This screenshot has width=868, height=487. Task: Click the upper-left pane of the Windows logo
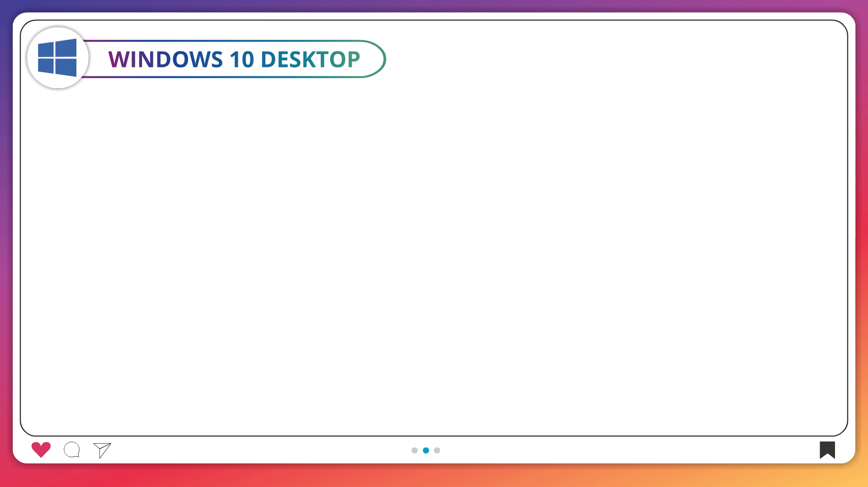pos(46,50)
